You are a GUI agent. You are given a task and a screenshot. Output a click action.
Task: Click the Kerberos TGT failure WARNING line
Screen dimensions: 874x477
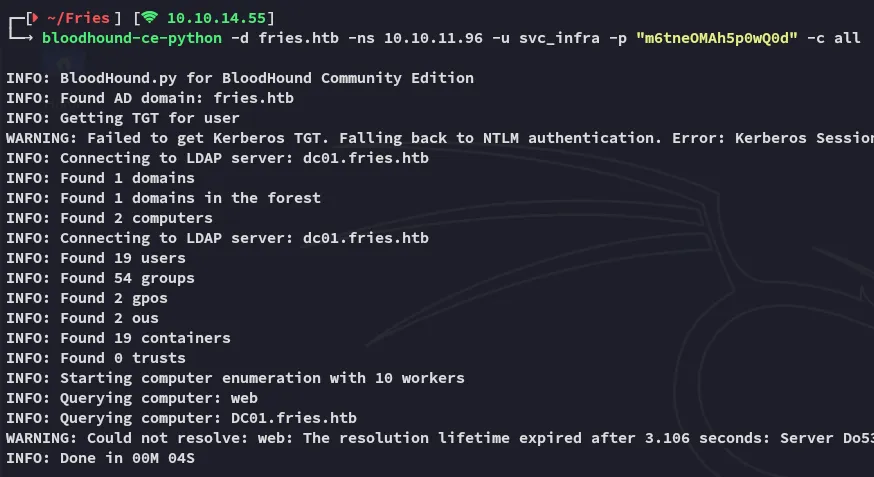[x=438, y=138]
